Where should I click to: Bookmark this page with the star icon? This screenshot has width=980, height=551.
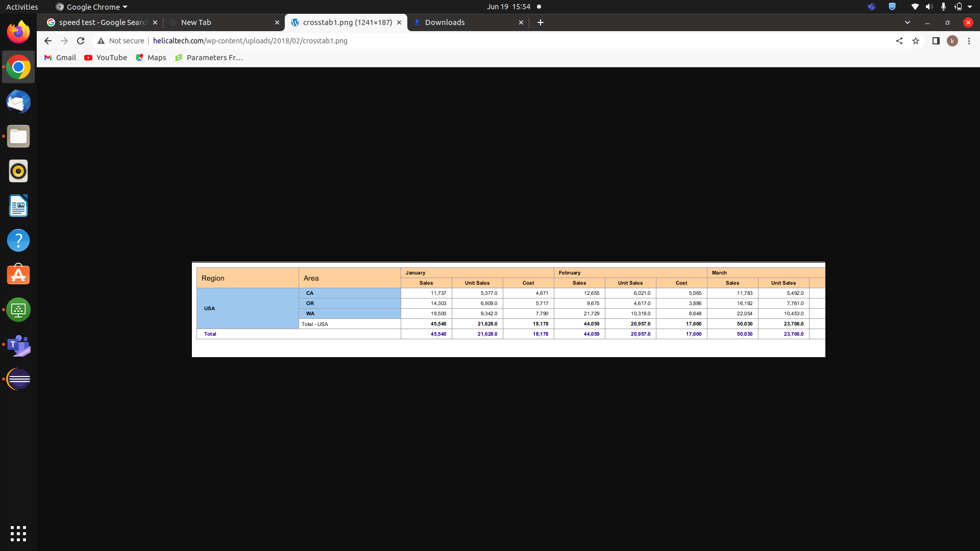click(x=916, y=41)
